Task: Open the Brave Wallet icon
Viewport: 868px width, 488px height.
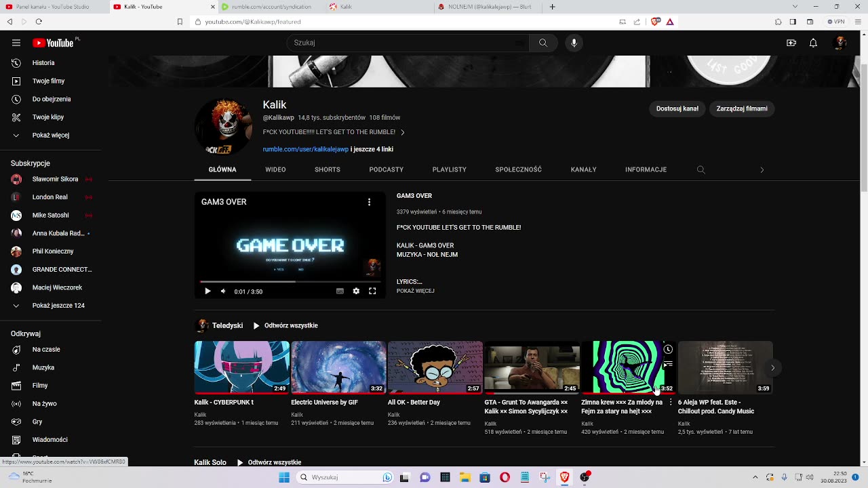Action: 810,22
